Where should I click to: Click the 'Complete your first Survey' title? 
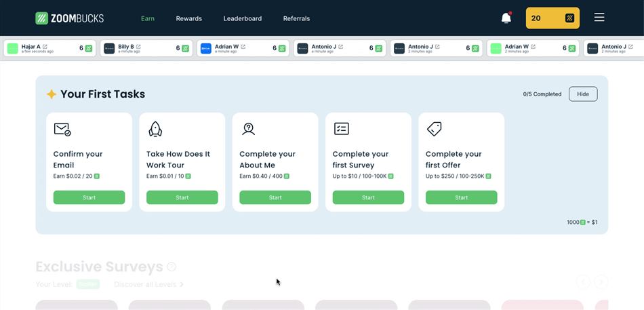point(361,159)
